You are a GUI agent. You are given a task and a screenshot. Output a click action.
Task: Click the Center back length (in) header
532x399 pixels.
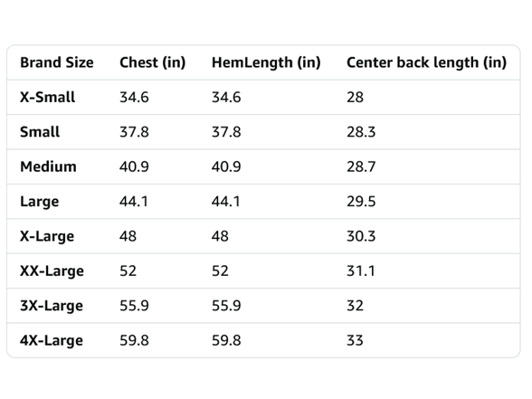click(426, 62)
